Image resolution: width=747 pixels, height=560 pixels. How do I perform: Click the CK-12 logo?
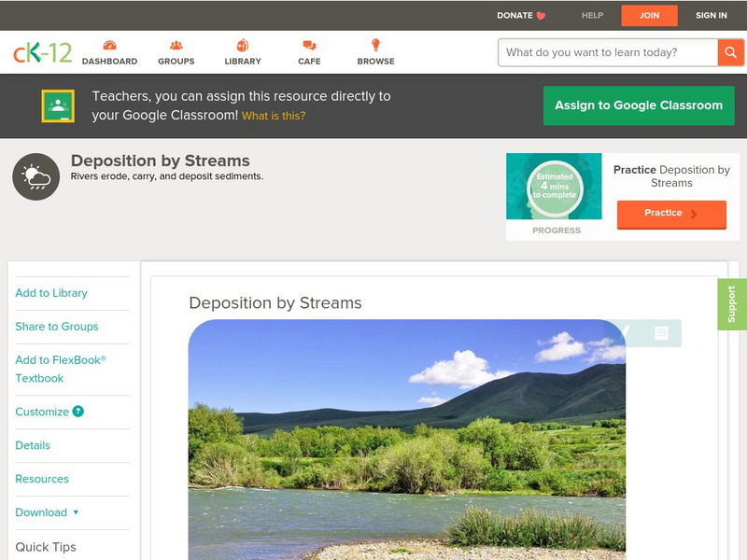pos(42,52)
